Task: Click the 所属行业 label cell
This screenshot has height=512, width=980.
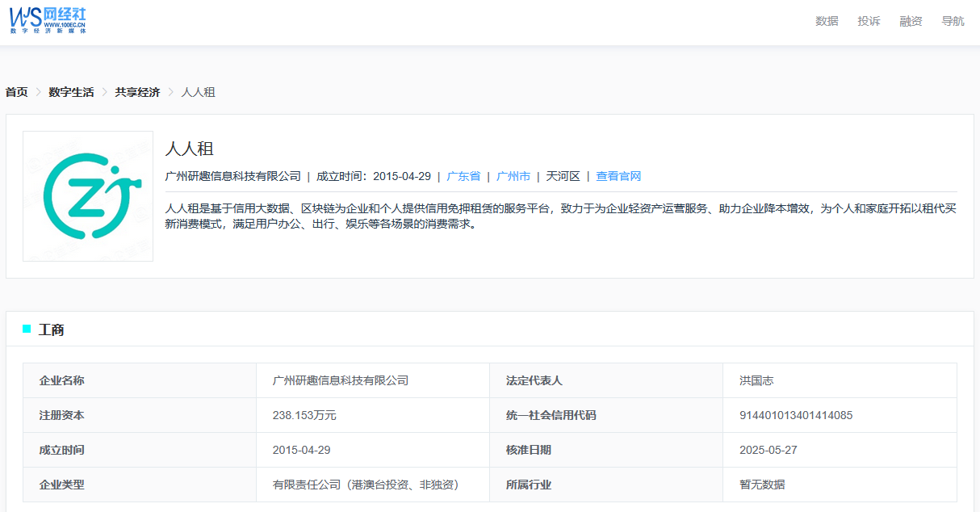Action: click(x=606, y=485)
